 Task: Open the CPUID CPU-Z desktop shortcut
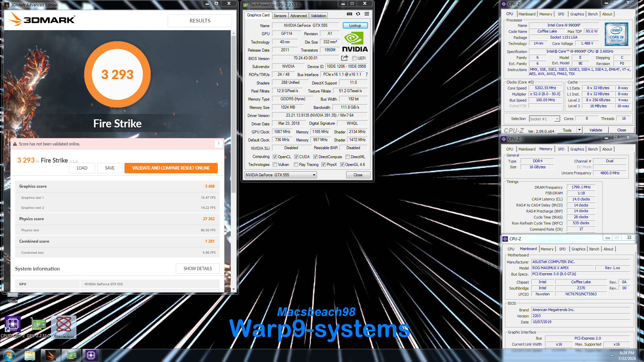[x=13, y=327]
